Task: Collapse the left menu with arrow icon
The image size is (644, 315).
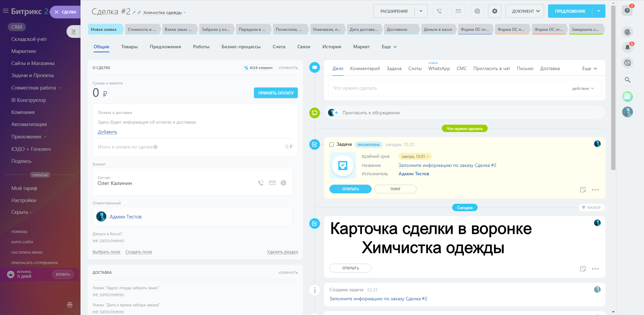Action: click(x=73, y=31)
